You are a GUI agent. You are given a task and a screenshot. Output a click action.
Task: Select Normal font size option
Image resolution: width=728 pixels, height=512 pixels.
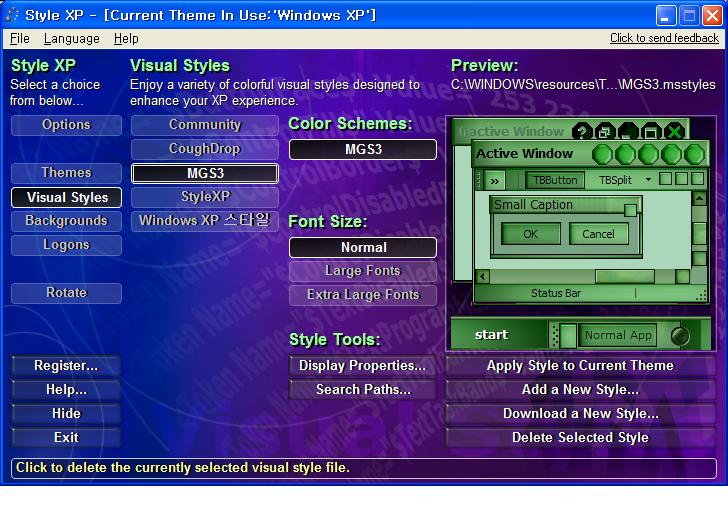point(363,247)
